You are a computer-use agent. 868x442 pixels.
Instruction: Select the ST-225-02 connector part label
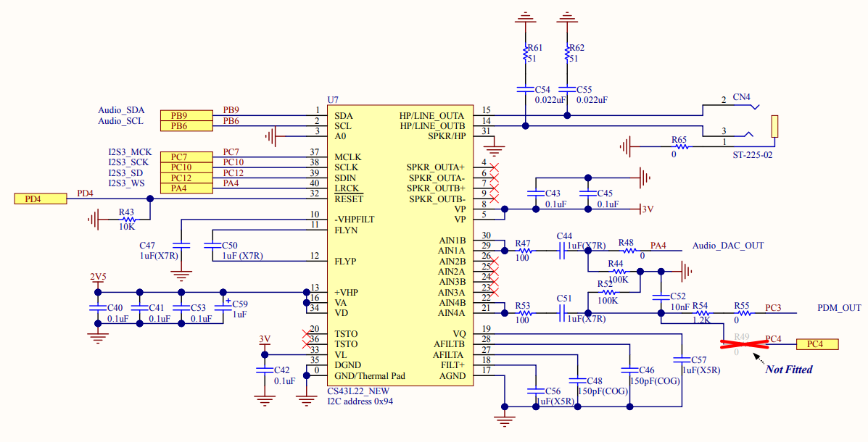click(x=752, y=155)
